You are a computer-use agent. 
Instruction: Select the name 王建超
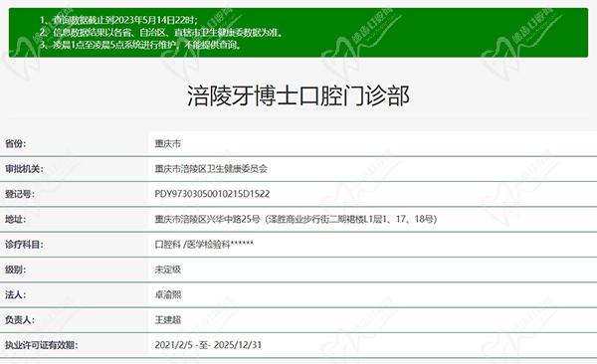(x=167, y=320)
